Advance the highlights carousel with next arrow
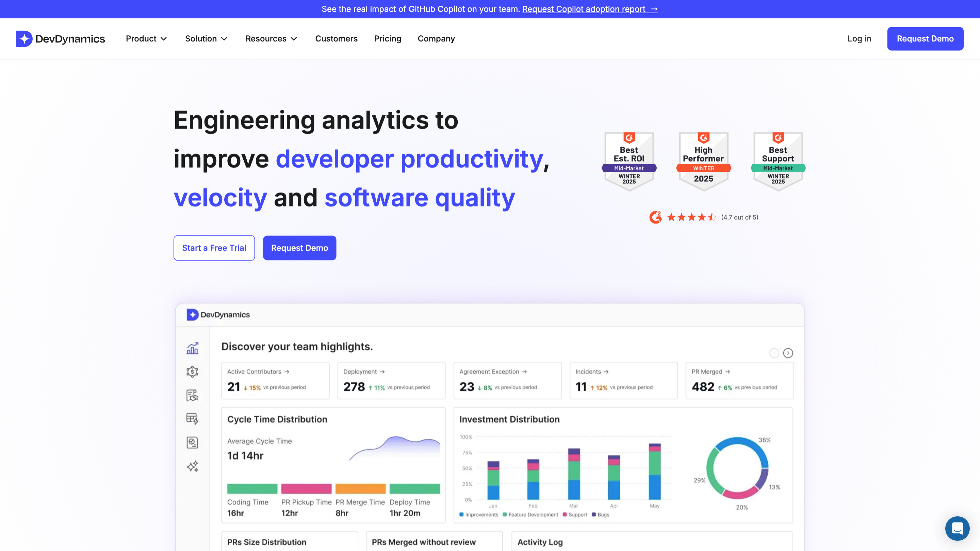The height and width of the screenshot is (551, 980). point(788,353)
